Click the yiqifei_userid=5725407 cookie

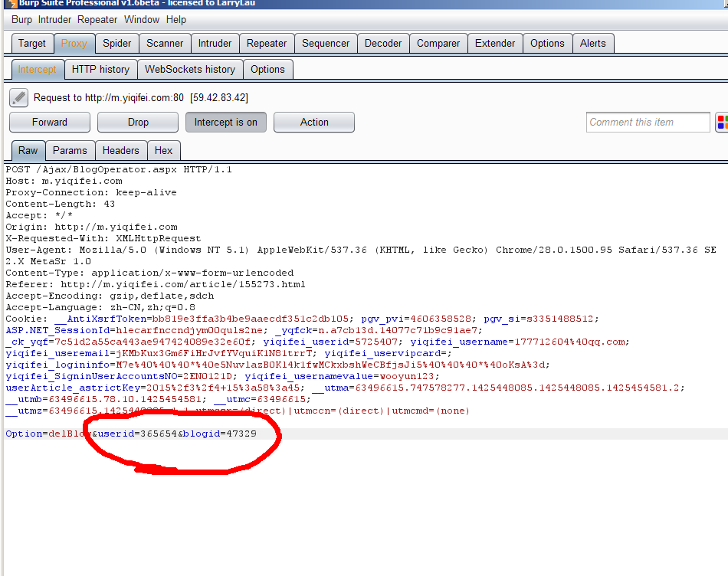pyautogui.click(x=330, y=342)
